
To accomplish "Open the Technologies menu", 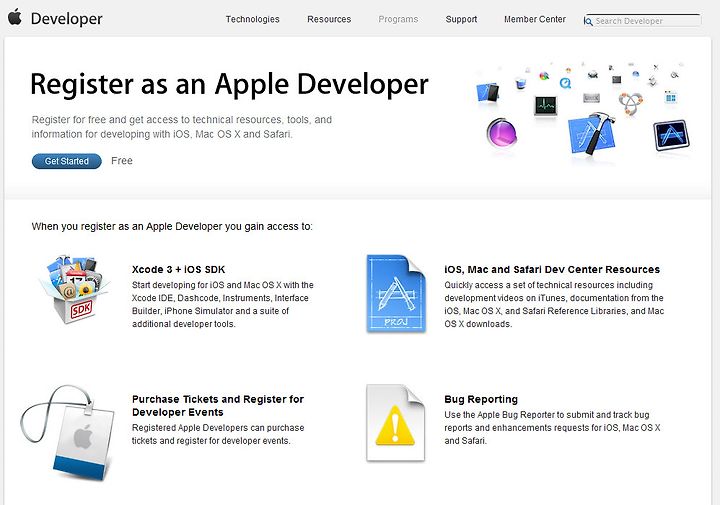I will coord(253,19).
